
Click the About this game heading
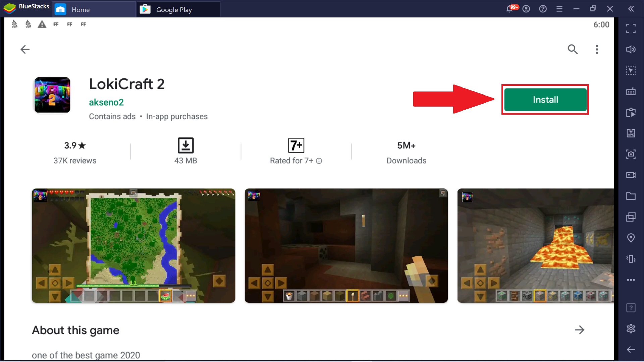(75, 330)
